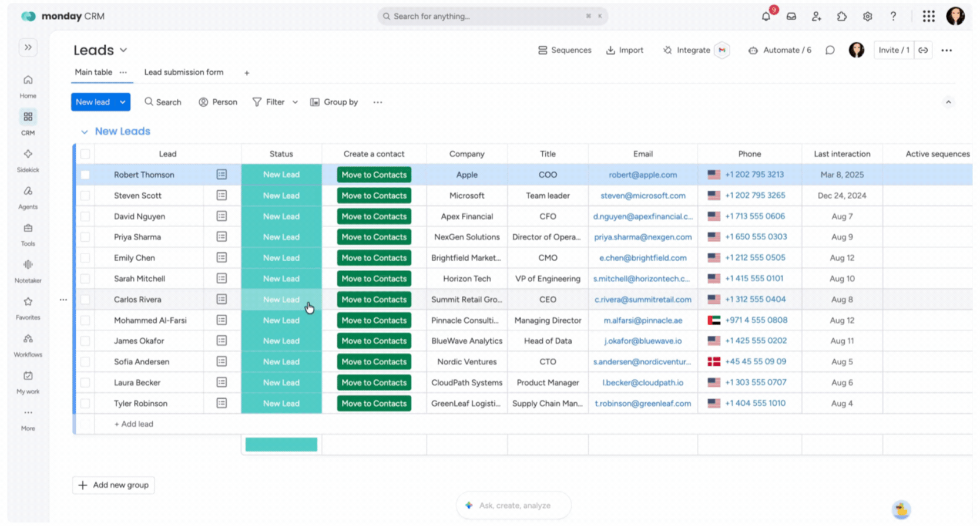This screenshot has height=526, width=980.
Task: Open the user profile avatar at top right
Action: coord(955,16)
